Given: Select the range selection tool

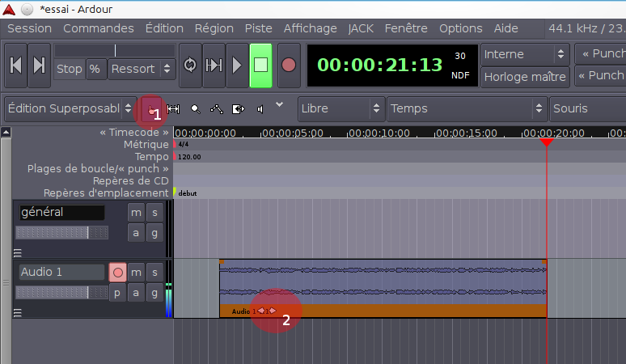Looking at the screenshot, I should coord(173,109).
